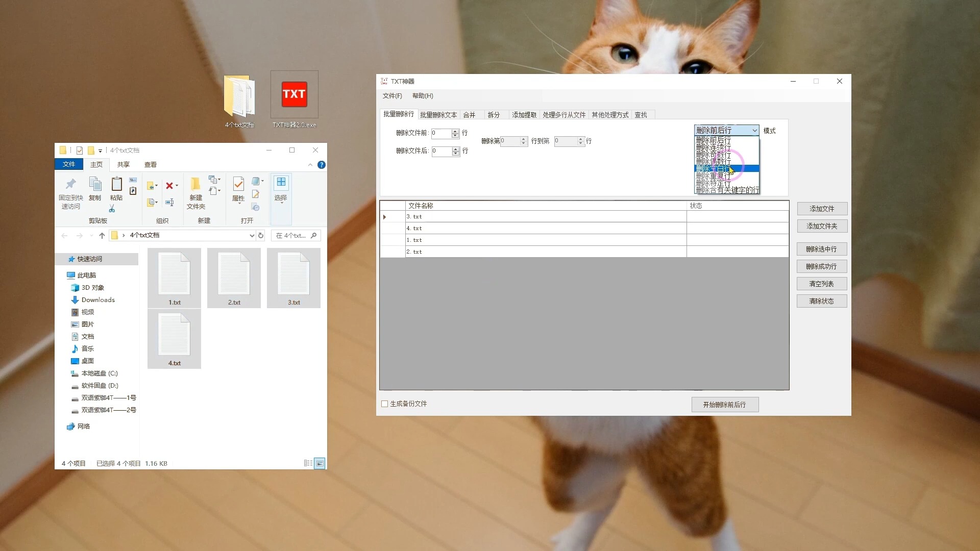Screen dimensions: 980x551
Task: Increase the 删除文件前 line count stepper
Action: point(455,131)
